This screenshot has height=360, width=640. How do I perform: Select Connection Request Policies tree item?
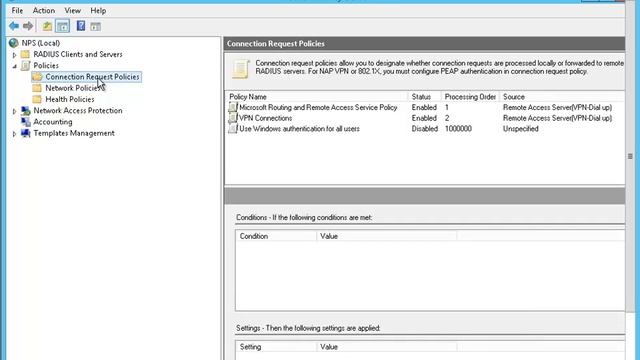[x=92, y=77]
